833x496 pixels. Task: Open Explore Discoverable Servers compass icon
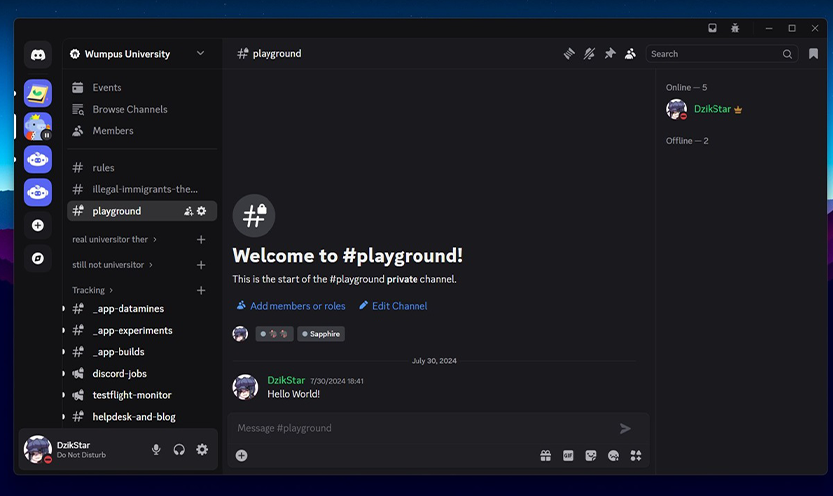pyautogui.click(x=38, y=258)
